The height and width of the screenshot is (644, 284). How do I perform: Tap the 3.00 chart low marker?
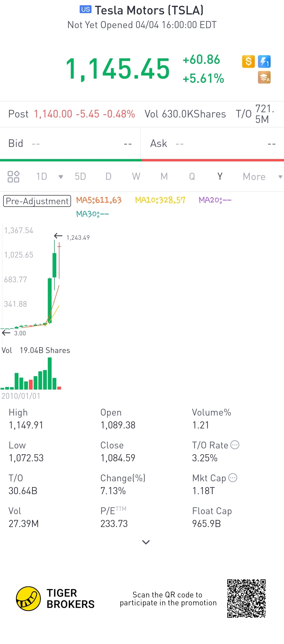point(20,333)
